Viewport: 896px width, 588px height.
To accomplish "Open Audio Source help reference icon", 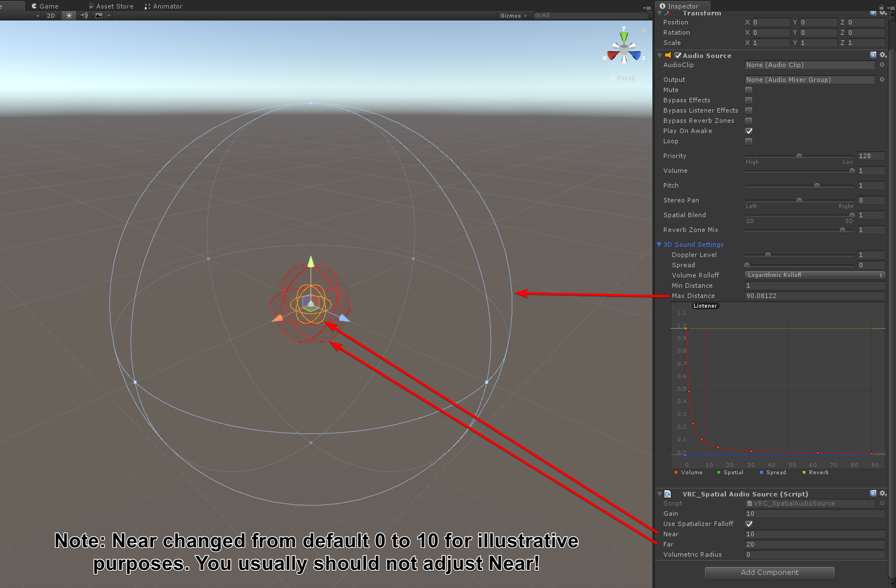I will pyautogui.click(x=873, y=55).
